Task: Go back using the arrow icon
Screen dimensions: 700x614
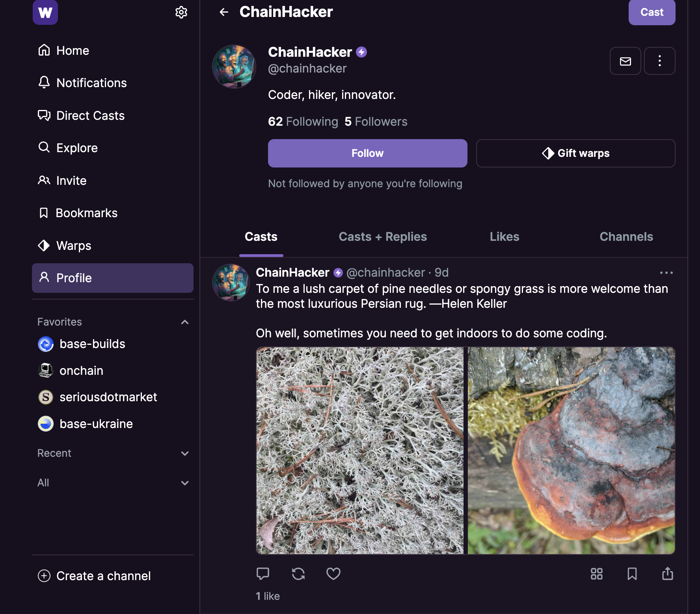Action: pos(224,12)
